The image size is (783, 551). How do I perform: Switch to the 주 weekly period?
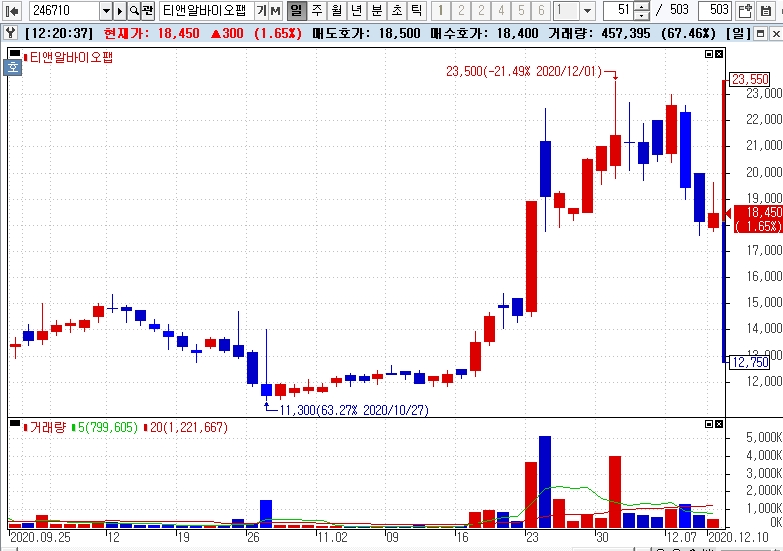click(317, 10)
